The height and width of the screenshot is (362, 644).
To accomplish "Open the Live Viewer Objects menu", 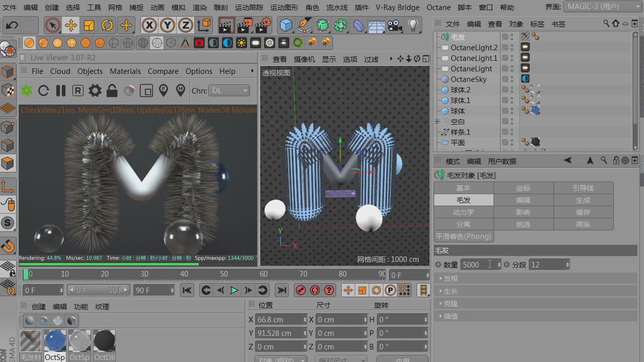I will click(90, 71).
